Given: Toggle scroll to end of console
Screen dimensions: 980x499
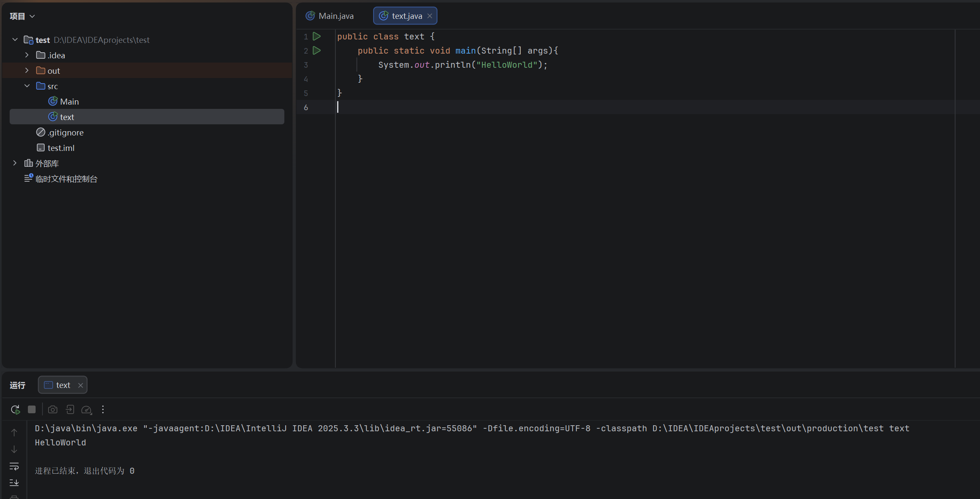Looking at the screenshot, I should (14, 483).
